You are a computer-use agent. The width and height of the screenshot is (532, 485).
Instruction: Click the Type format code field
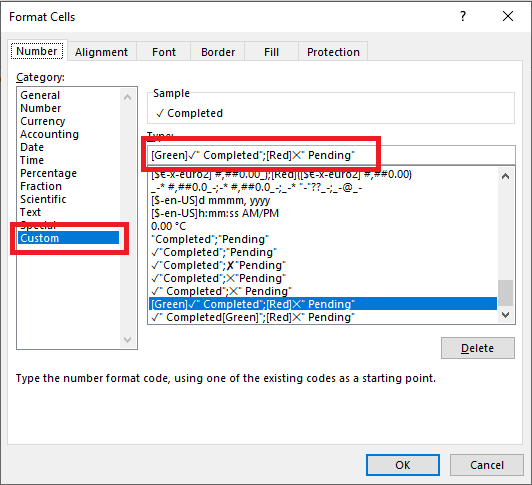tap(331, 155)
